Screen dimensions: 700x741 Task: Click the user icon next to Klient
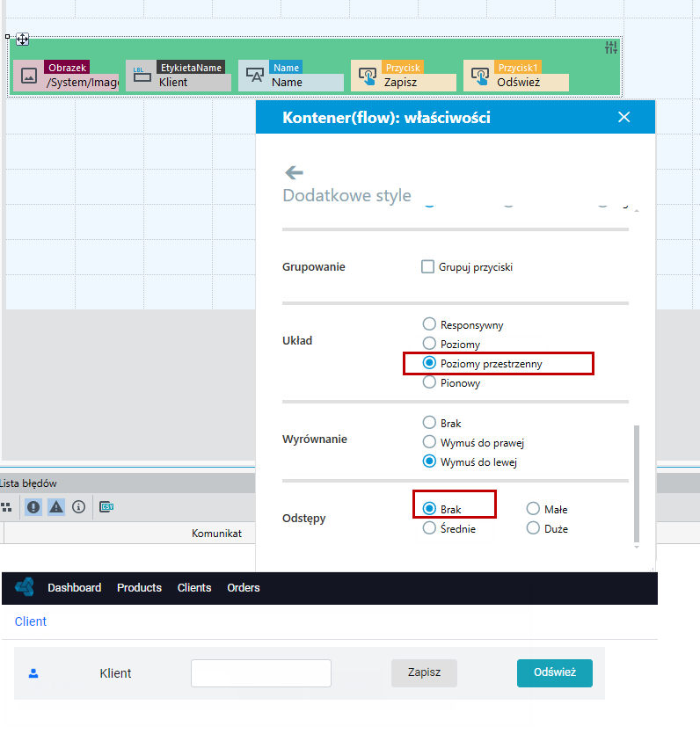33,673
